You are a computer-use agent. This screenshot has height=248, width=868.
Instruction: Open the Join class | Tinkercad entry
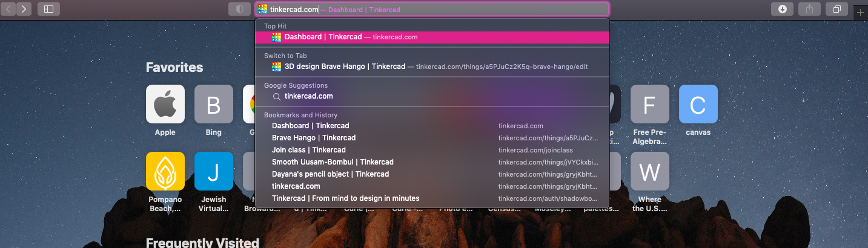(432, 150)
